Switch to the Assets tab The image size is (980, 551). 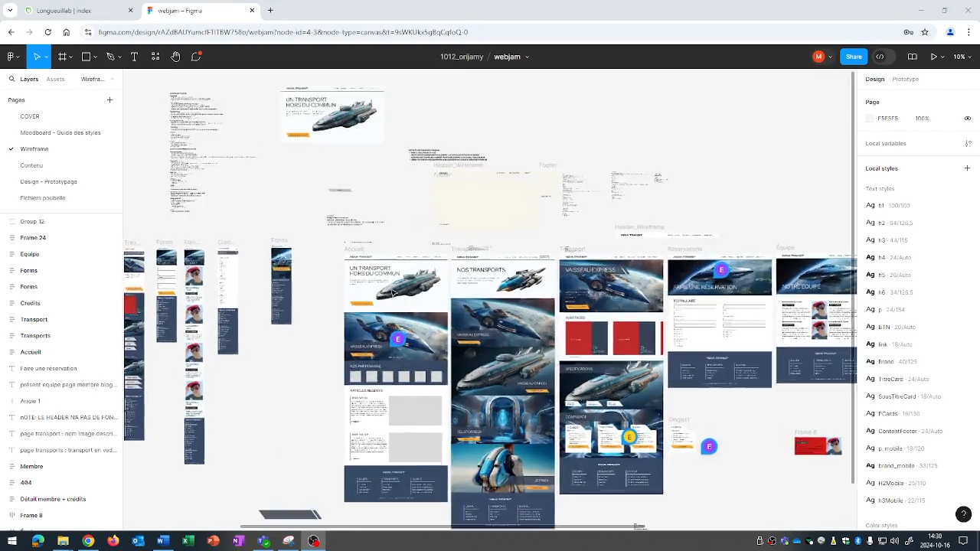click(55, 80)
